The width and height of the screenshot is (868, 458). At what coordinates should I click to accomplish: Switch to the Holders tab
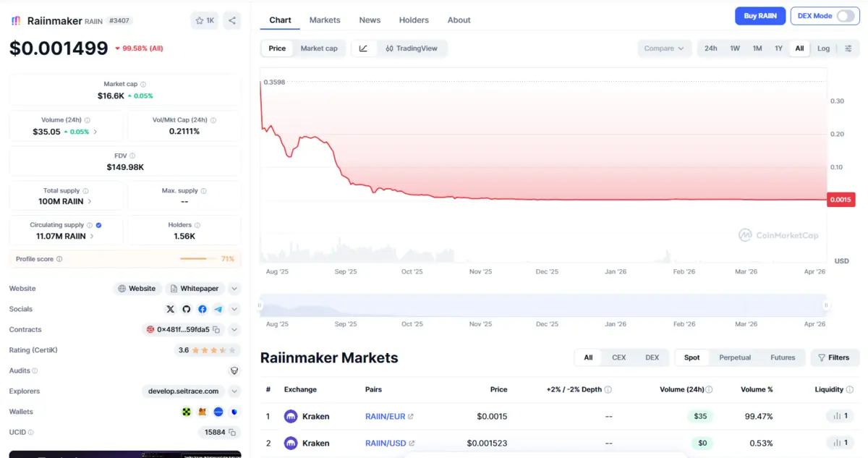click(414, 20)
